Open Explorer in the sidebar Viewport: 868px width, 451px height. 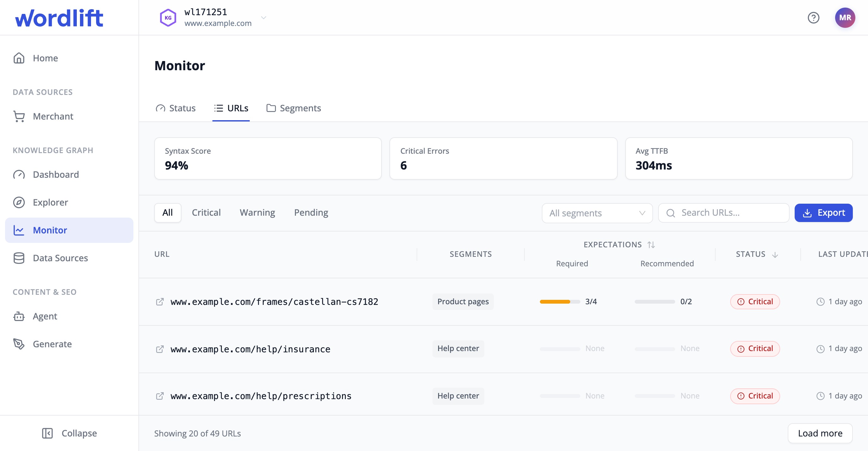pos(69,202)
